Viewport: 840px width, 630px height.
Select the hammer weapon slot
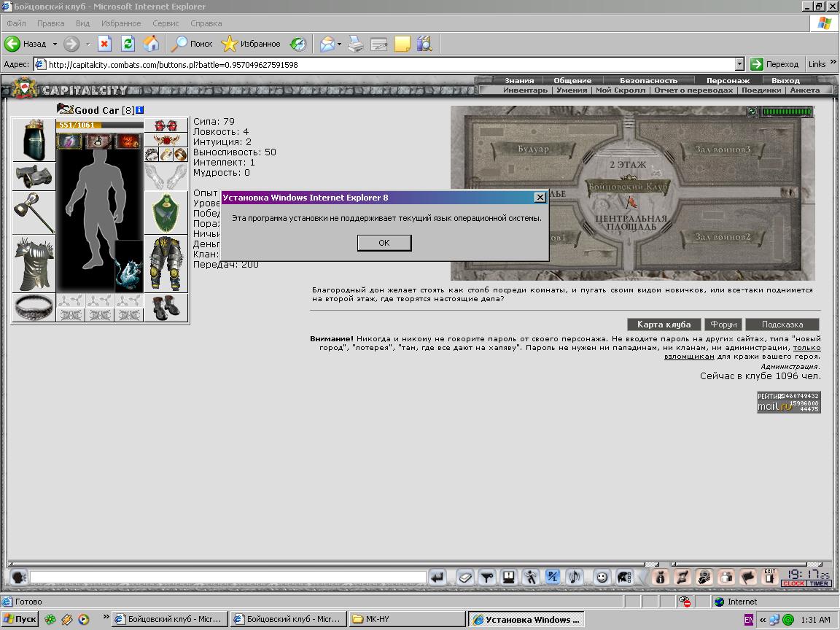pyautogui.click(x=34, y=213)
